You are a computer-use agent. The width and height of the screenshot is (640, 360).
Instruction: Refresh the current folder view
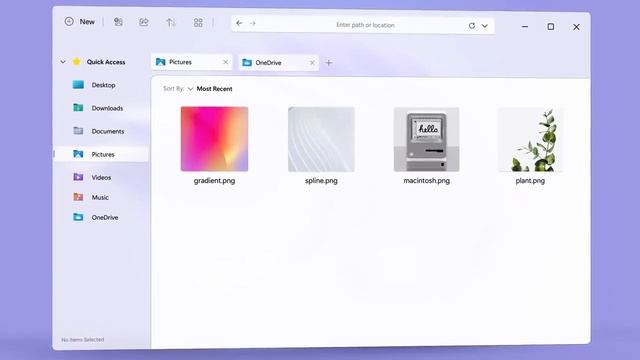(472, 26)
